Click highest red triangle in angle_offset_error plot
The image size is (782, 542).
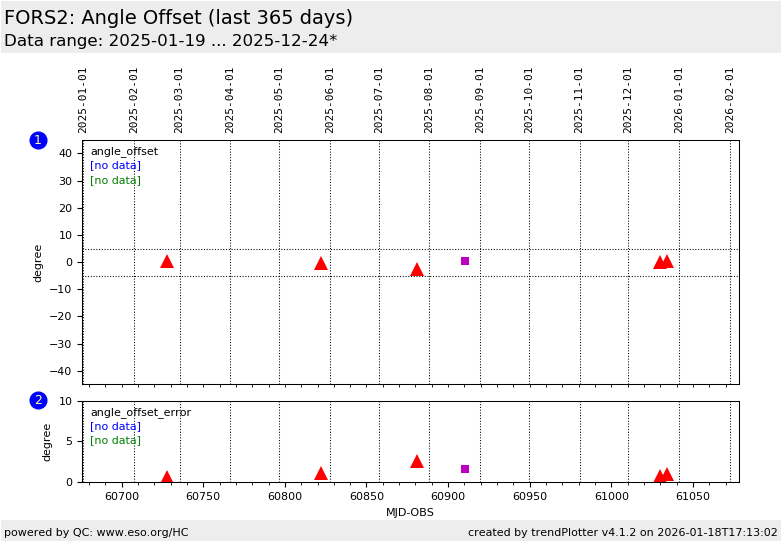[x=417, y=461]
